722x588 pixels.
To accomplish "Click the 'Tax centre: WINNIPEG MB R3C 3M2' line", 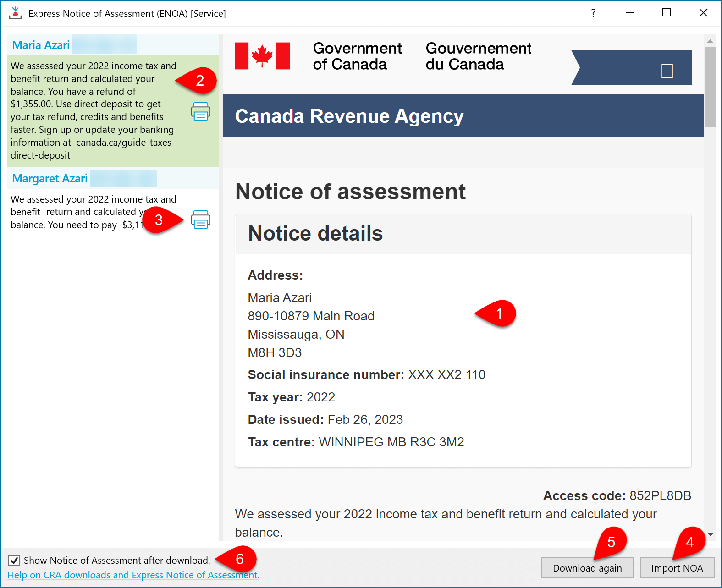I will (356, 442).
